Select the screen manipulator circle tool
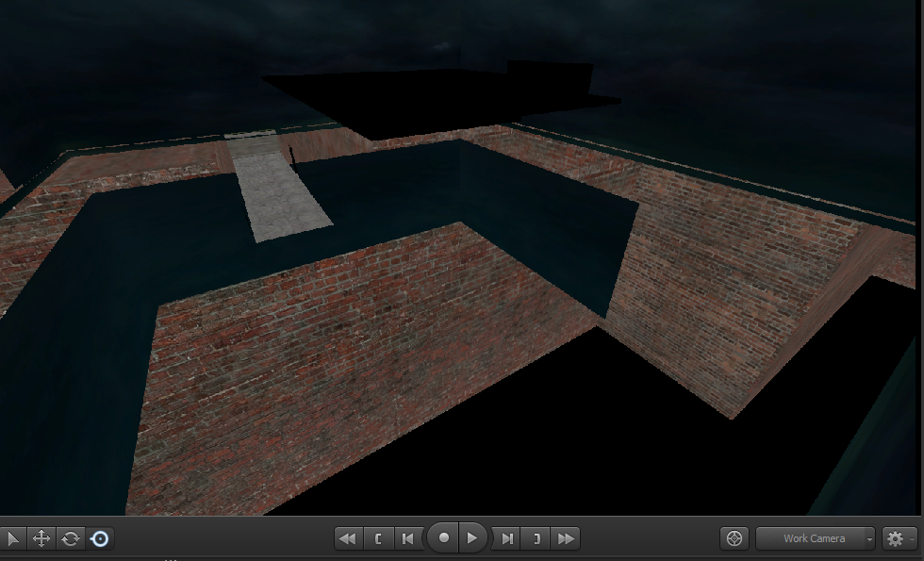Screen dimensions: 924x561 [100, 538]
